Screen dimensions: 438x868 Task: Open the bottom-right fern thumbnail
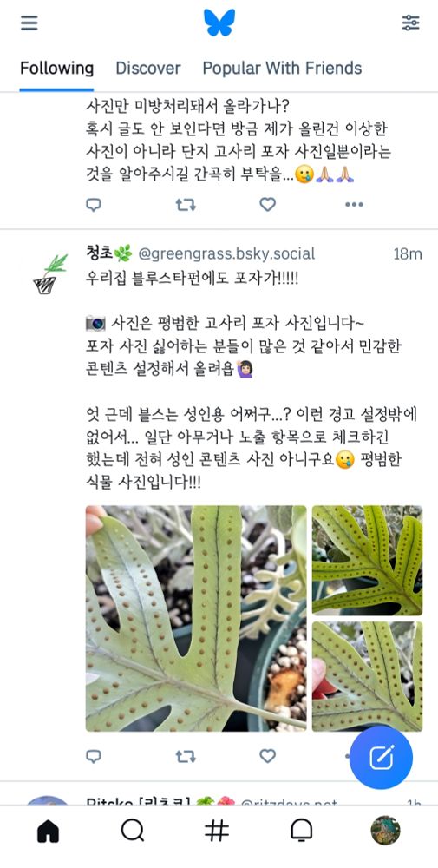click(367, 676)
